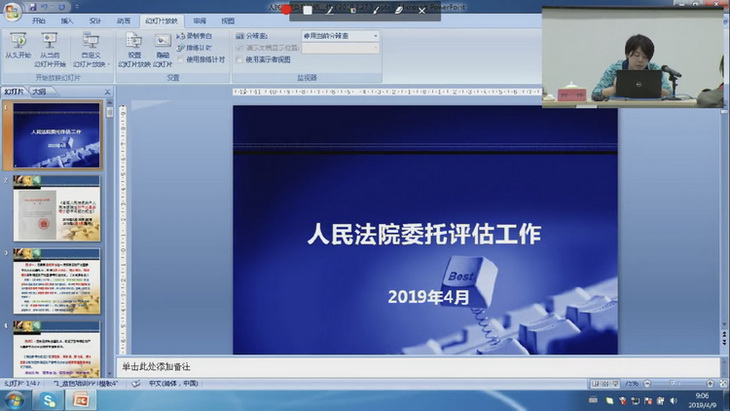The width and height of the screenshot is (730, 411).
Task: Select slide 2 thumbnail in slide panel
Action: coord(56,209)
